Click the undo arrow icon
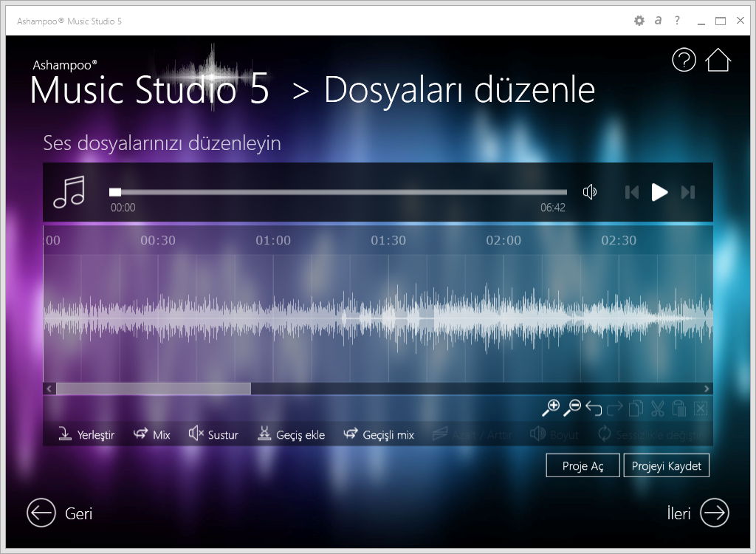The width and height of the screenshot is (756, 554). (594, 407)
